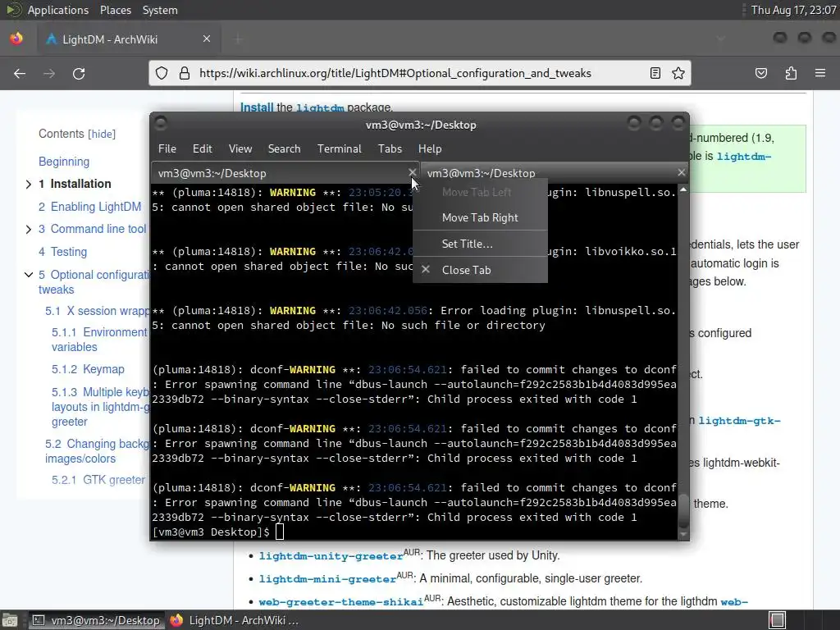840x630 pixels.
Task: Click the Firefox logo icon left of tabs
Action: 16,39
